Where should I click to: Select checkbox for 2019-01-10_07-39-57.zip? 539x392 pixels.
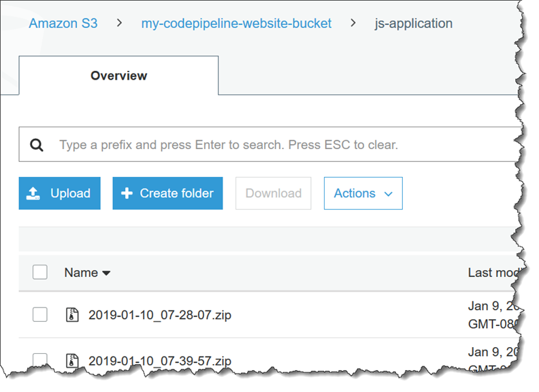pyautogui.click(x=40, y=360)
